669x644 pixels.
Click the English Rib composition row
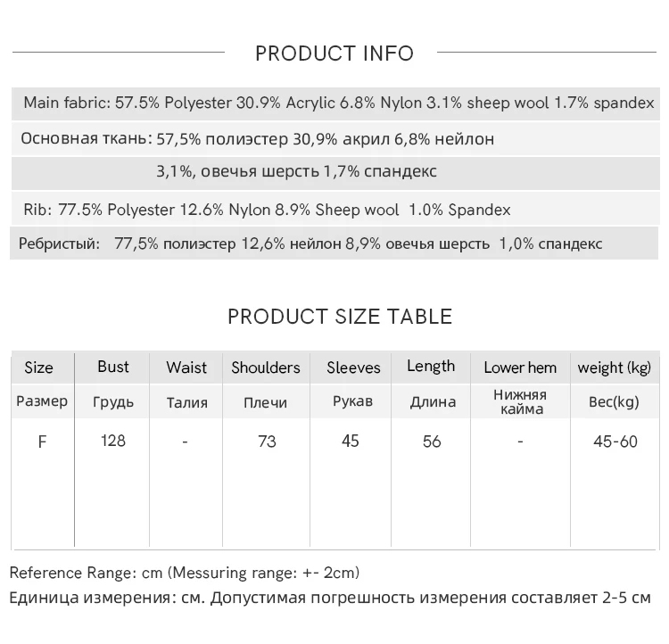pyautogui.click(x=267, y=211)
